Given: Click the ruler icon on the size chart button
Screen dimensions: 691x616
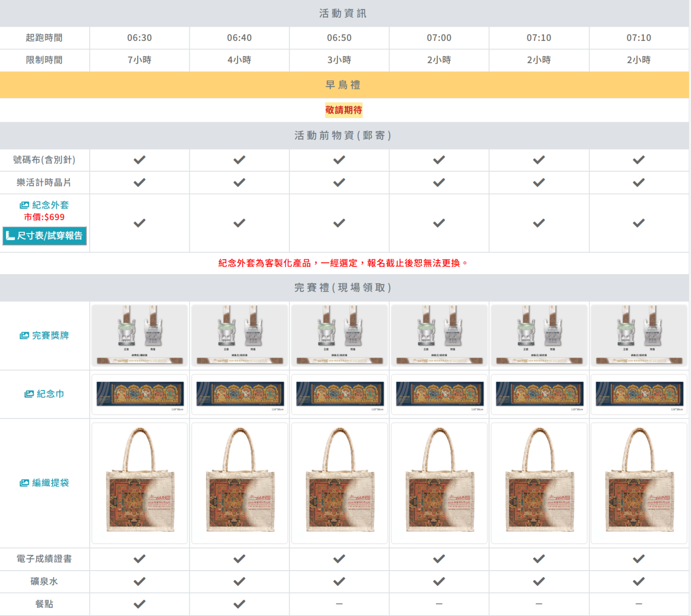Looking at the screenshot, I should [10, 236].
